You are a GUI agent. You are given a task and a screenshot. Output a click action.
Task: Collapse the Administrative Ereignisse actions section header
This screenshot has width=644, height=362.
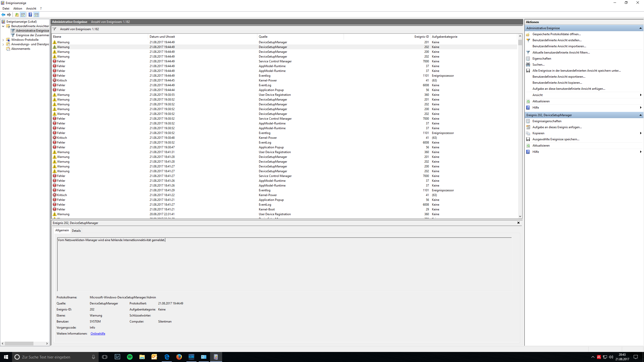(640, 28)
